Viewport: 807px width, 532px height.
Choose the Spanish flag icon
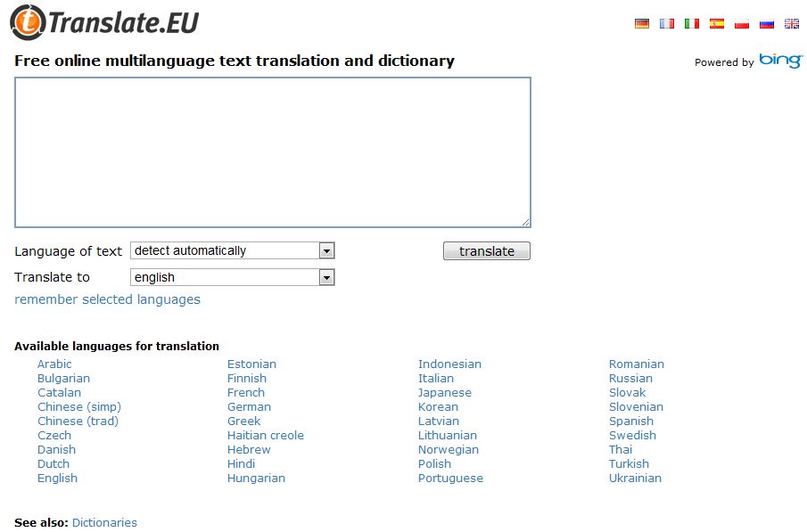tap(716, 24)
